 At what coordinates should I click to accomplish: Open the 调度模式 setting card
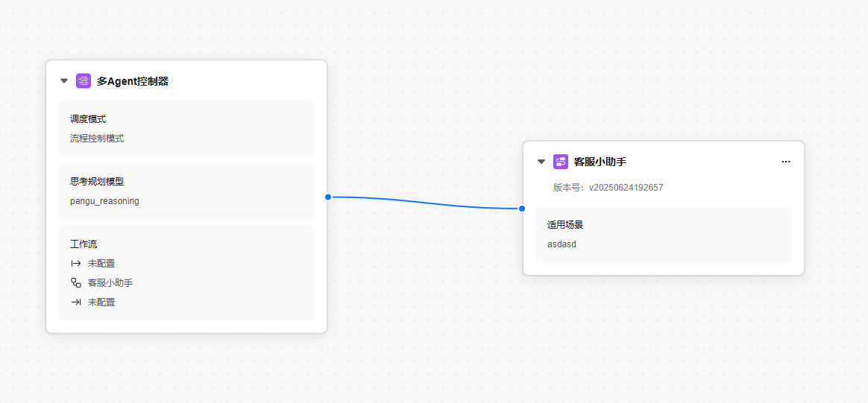pyautogui.click(x=186, y=128)
